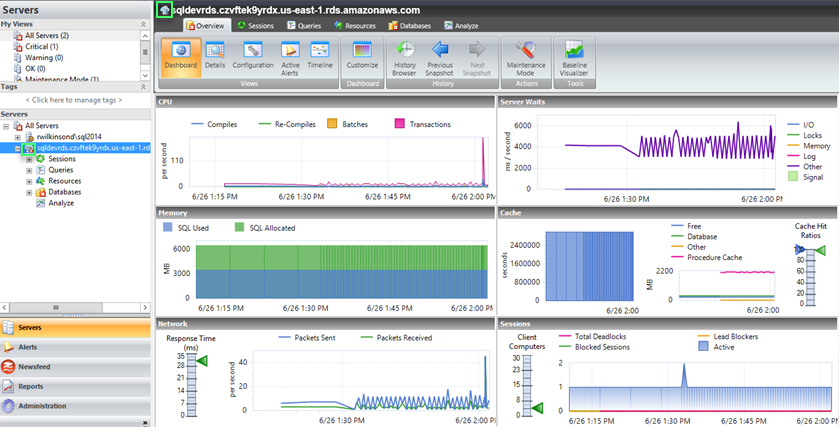Click the rwilkinsond\sql2014 server icon
Screen dimensions: 839x427
point(29,137)
